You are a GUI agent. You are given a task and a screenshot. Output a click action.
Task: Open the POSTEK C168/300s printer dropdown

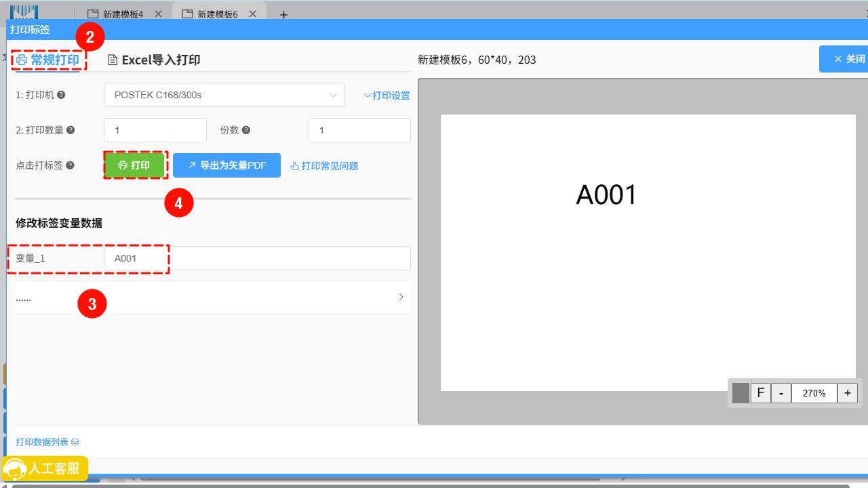[x=224, y=96]
